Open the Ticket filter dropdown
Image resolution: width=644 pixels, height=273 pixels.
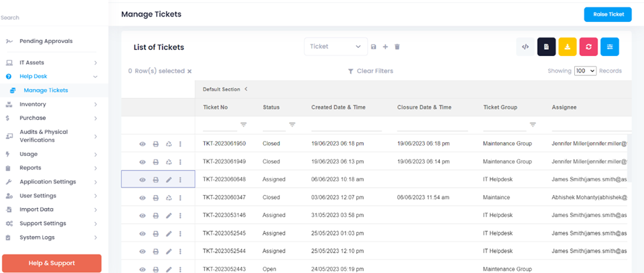(336, 47)
